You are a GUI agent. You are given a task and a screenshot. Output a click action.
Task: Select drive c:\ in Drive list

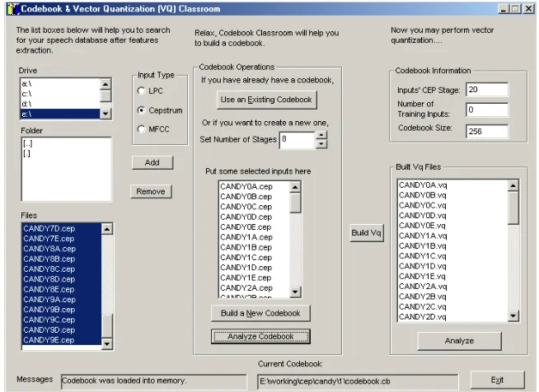pyautogui.click(x=60, y=94)
